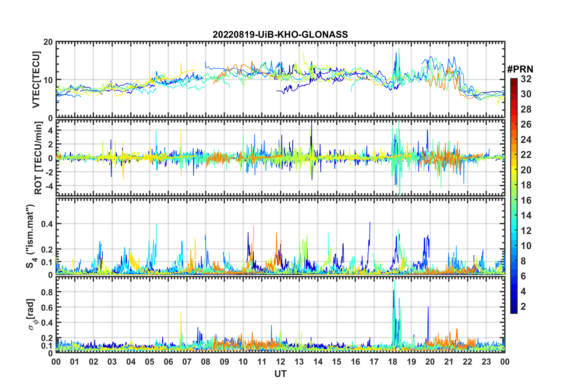561x392 pixels.
Task: Click the 18 tick on the PRN colorbar
Action: click(526, 185)
